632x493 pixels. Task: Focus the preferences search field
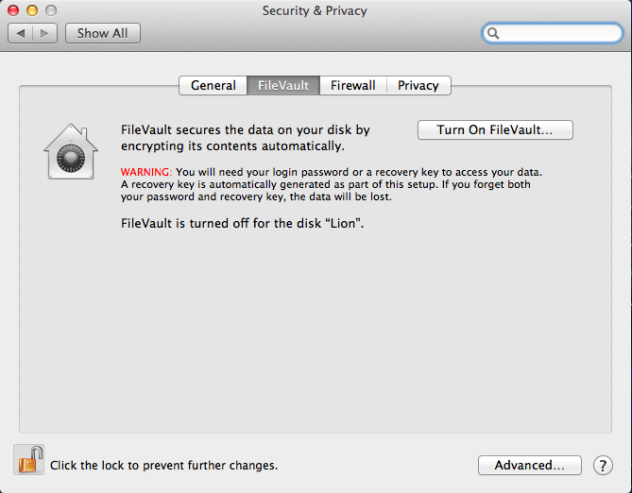[x=553, y=33]
